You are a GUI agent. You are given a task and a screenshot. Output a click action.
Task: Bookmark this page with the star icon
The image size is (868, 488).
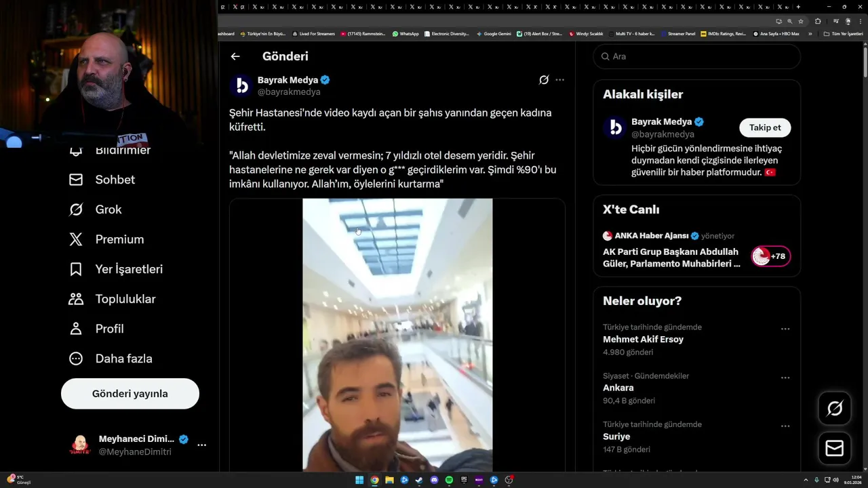point(801,21)
